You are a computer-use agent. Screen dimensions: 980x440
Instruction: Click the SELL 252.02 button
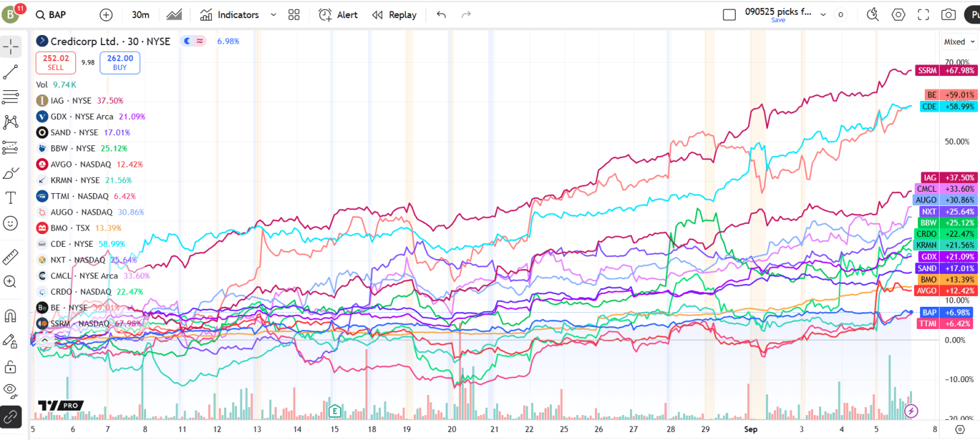(x=56, y=63)
